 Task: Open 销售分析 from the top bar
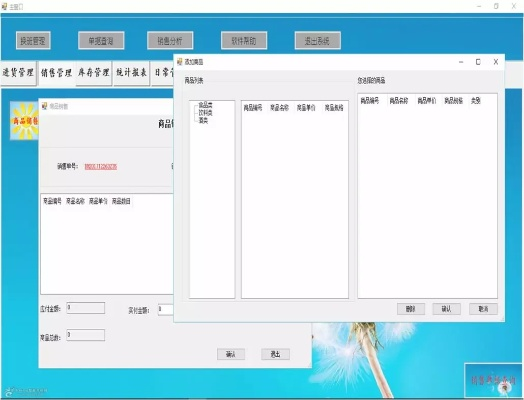tap(170, 40)
